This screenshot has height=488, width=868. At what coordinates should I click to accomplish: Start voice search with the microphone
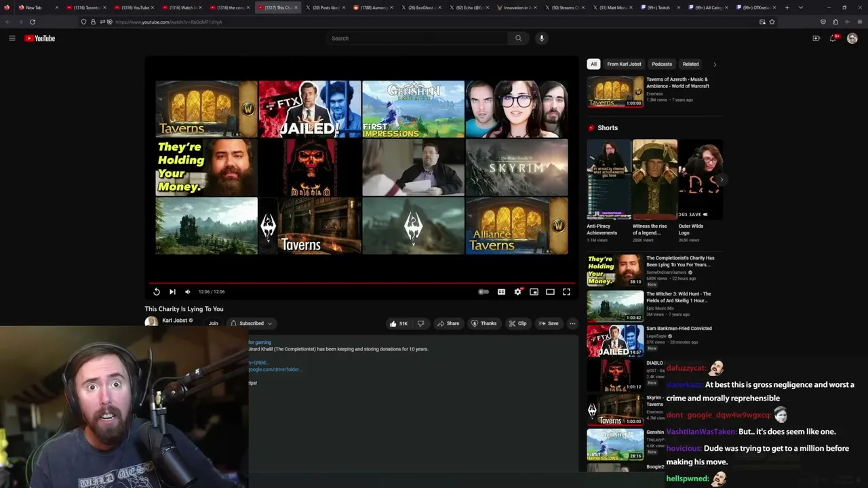(x=541, y=38)
